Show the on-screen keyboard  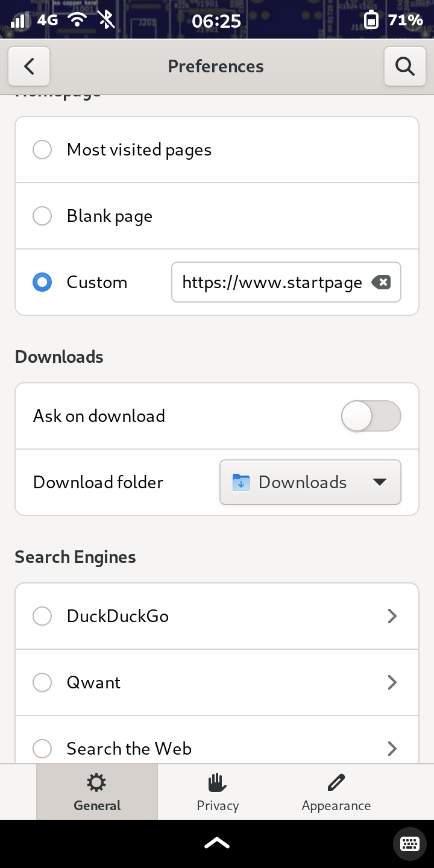coord(410,843)
